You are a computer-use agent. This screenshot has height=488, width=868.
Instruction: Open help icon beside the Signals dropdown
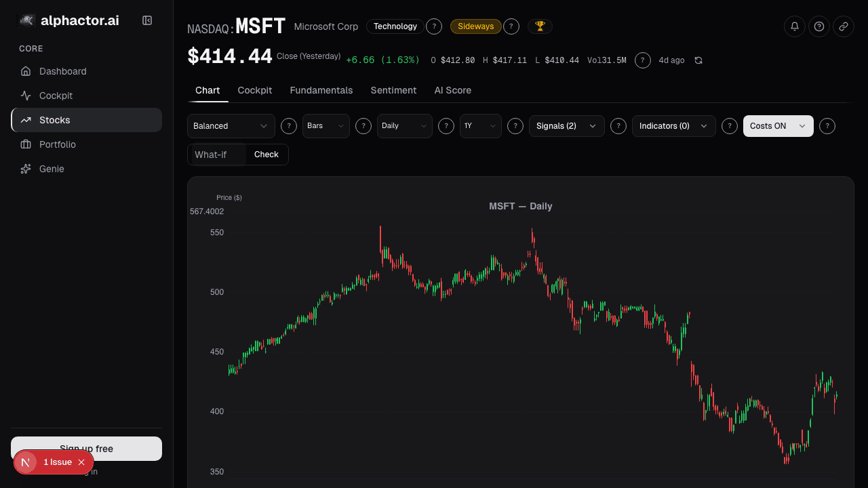[618, 126]
